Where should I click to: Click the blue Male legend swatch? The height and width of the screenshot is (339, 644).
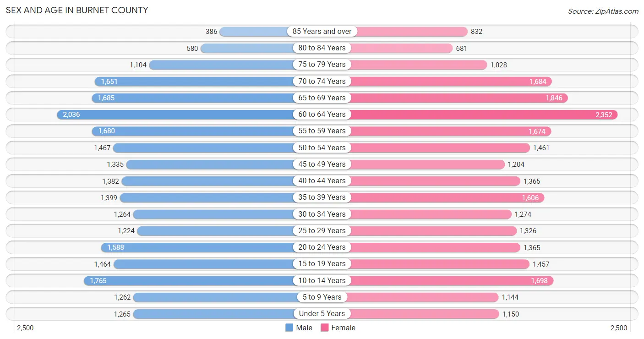click(289, 328)
